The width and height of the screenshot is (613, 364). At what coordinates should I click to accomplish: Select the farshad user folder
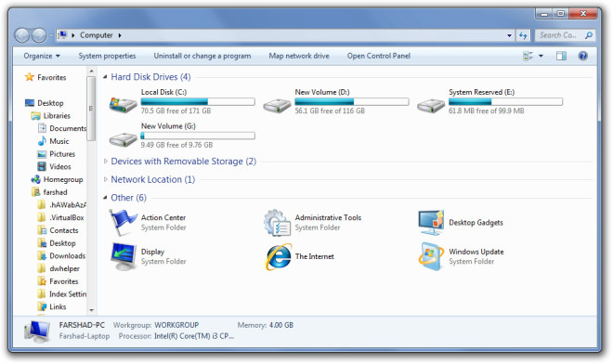tap(55, 192)
